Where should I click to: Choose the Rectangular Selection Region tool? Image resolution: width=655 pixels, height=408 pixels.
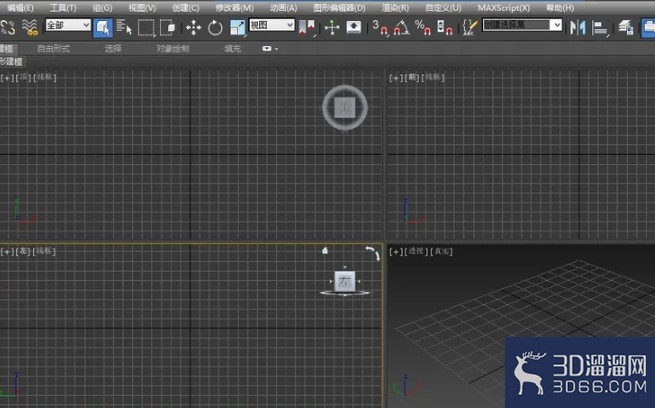(146, 28)
